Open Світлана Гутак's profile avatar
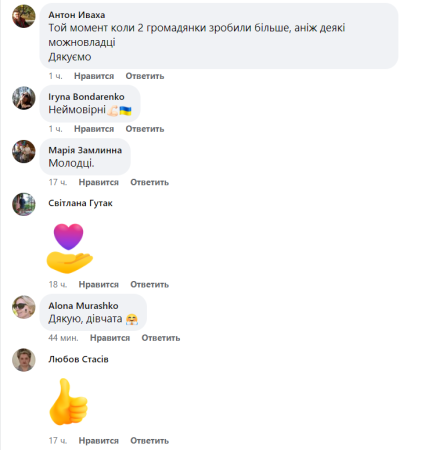Screen dimensions: 428x450 (24, 204)
